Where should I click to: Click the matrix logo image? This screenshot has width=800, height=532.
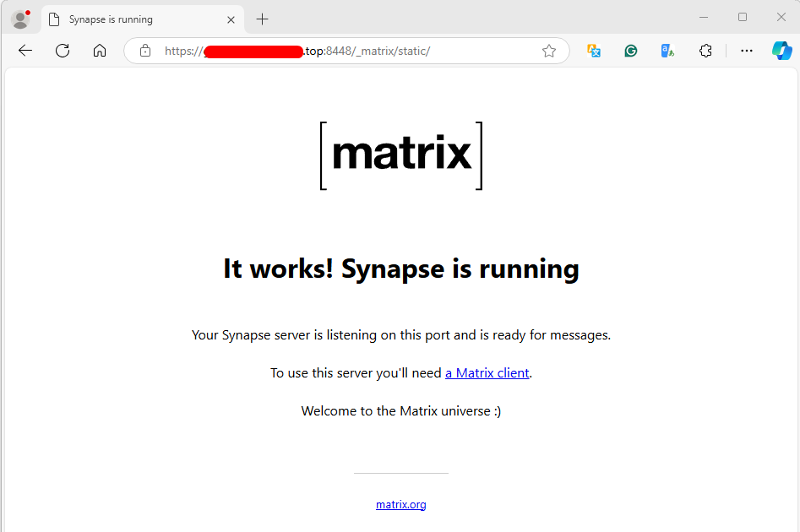tap(401, 155)
